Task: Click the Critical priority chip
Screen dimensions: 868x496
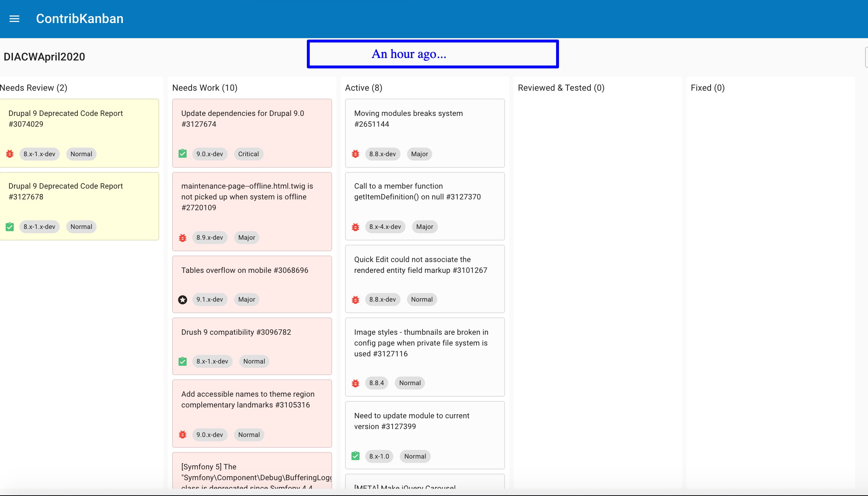Action: 249,154
